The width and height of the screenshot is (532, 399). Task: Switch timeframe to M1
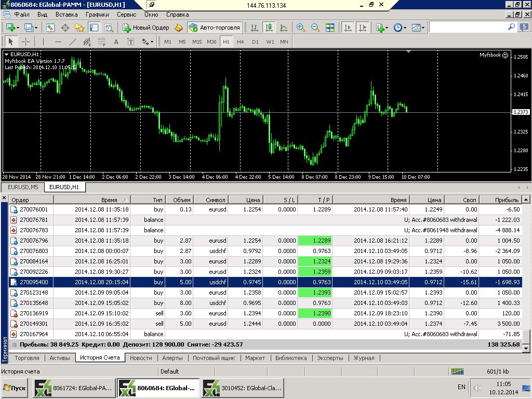(168, 42)
